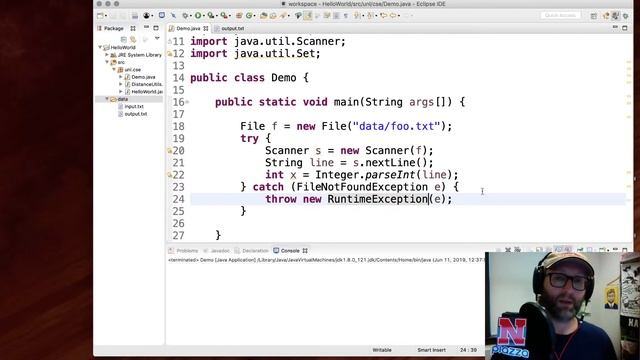Viewport: 640px width, 360px height.
Task: Collapse all in Package Explorer
Action: pos(124,39)
